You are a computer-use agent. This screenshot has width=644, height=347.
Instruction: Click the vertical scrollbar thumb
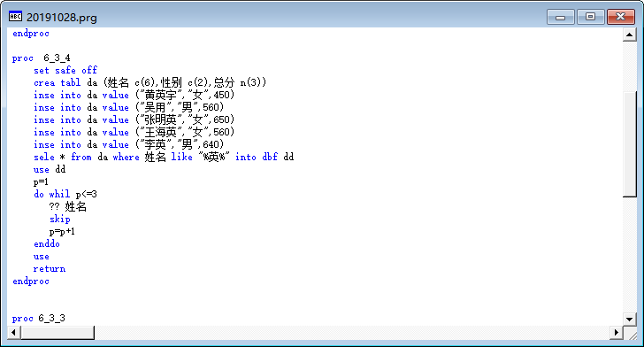[x=629, y=143]
